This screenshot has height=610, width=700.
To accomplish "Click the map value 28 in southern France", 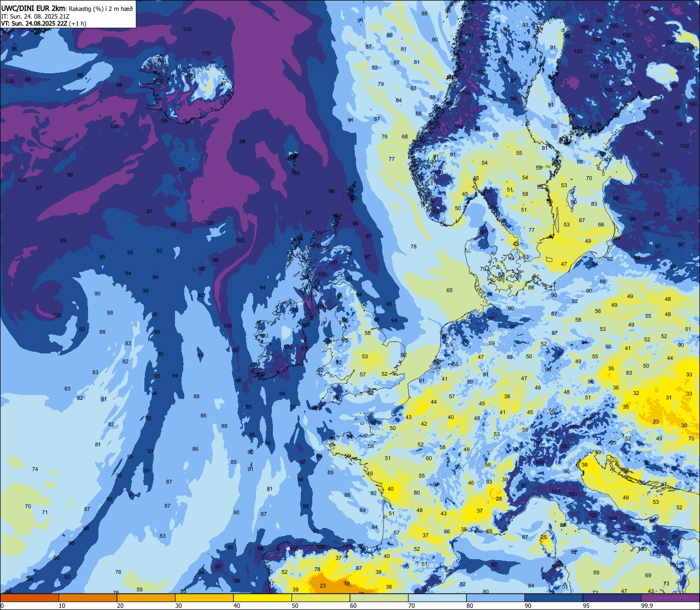I will 499,498.
